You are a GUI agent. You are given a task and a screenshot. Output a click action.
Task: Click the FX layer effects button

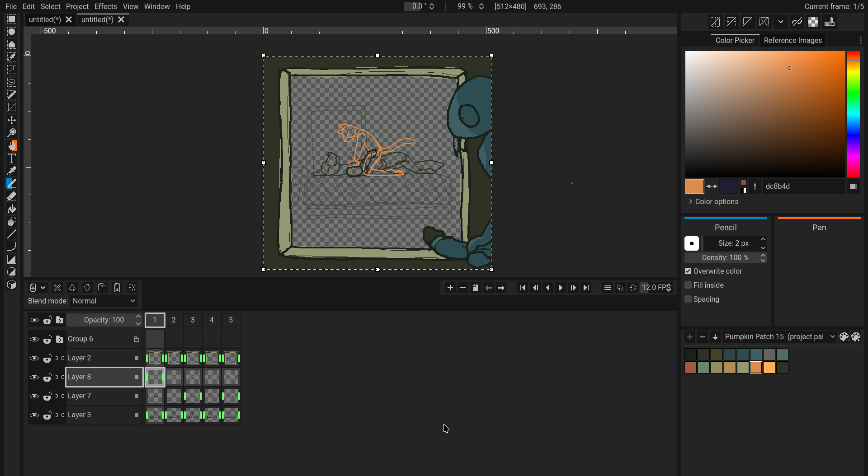[x=132, y=288]
